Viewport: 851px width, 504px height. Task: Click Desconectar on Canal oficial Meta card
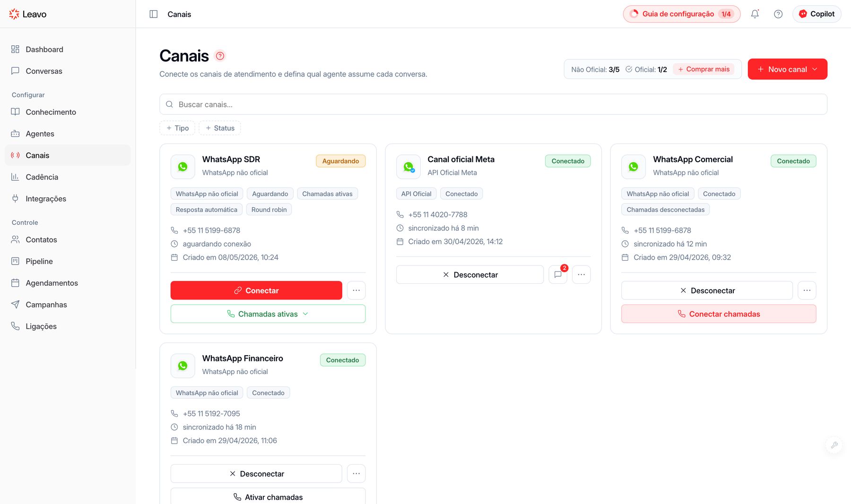pyautogui.click(x=470, y=274)
